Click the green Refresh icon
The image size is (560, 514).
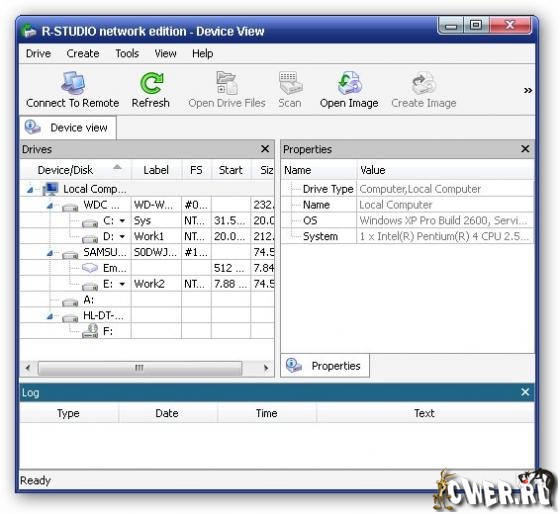(x=151, y=83)
